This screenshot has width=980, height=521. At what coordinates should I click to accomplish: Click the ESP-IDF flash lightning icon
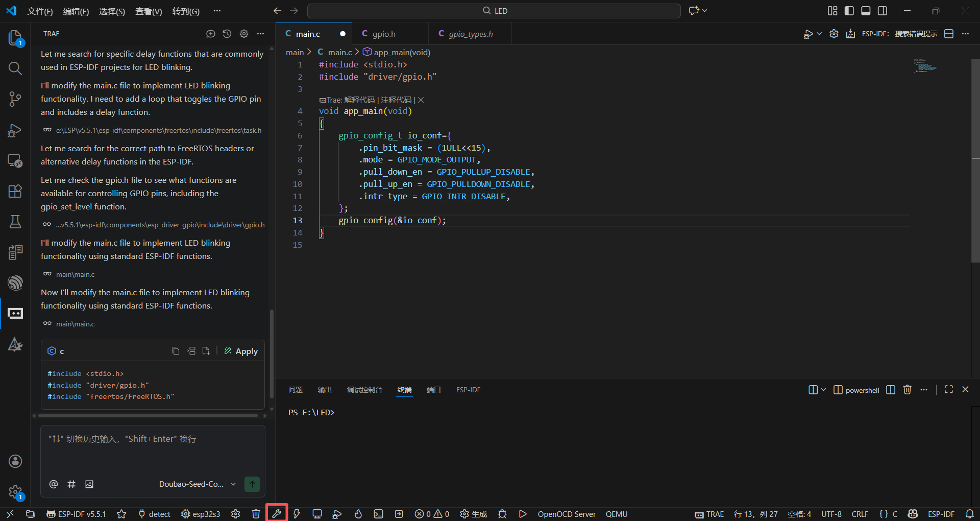[x=297, y=514]
